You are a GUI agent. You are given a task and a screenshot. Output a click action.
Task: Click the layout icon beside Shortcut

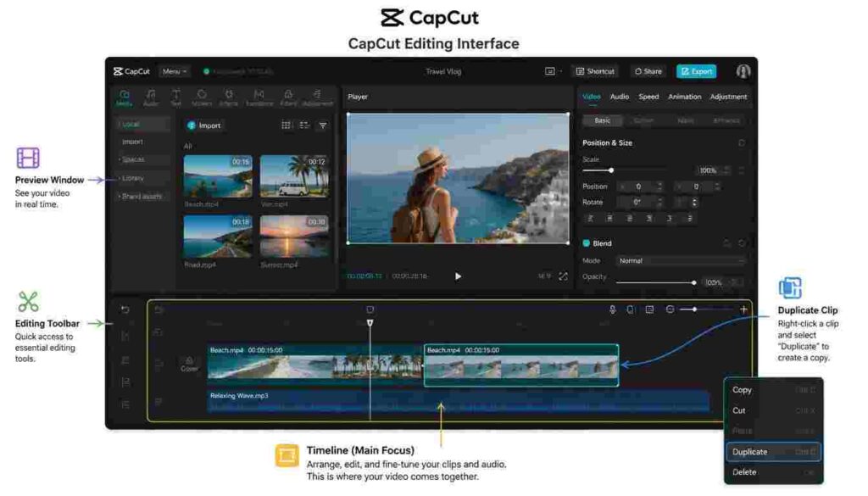550,71
